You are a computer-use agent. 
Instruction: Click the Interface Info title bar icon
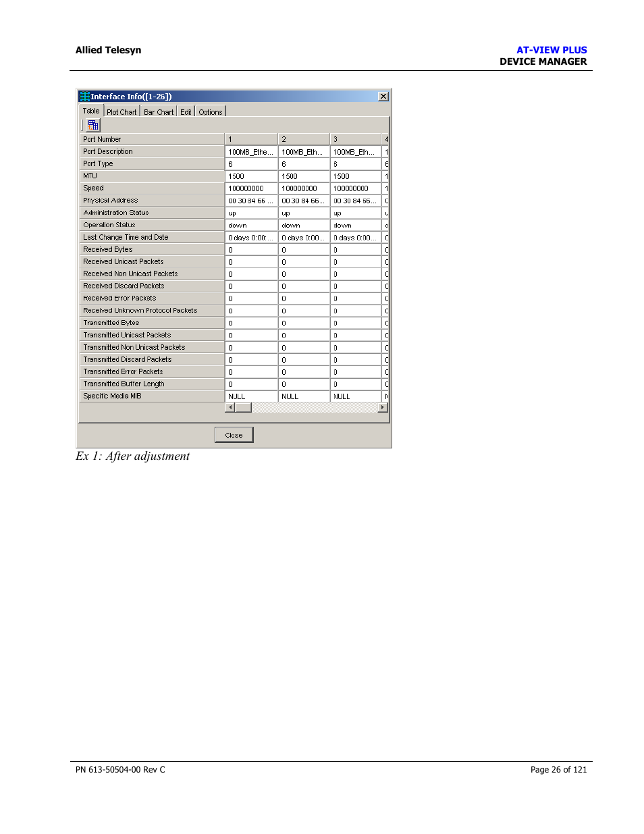pos(84,97)
